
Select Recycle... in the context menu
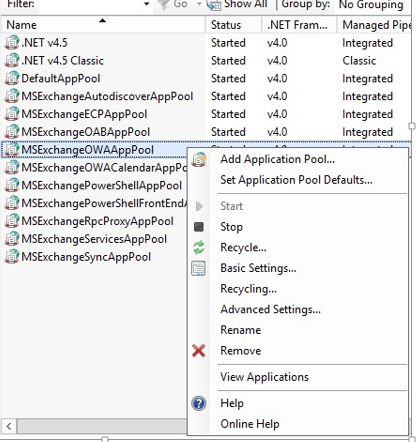tap(243, 248)
